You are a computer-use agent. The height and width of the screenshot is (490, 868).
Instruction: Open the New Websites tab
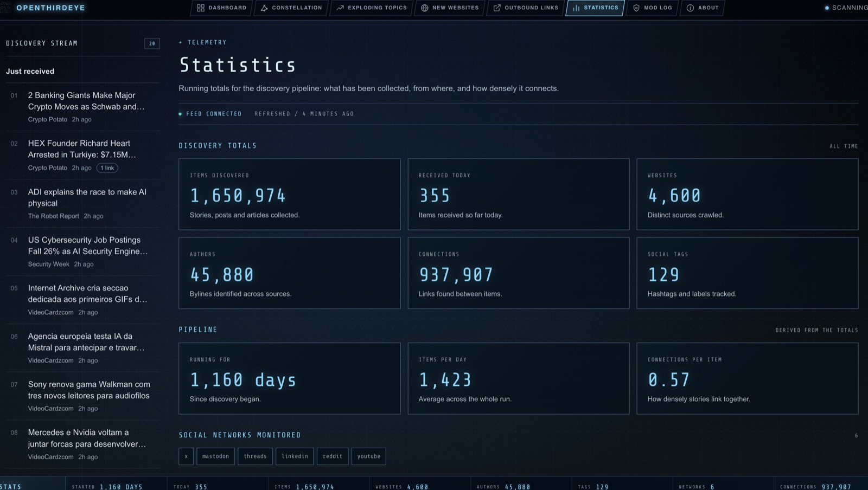(x=450, y=8)
